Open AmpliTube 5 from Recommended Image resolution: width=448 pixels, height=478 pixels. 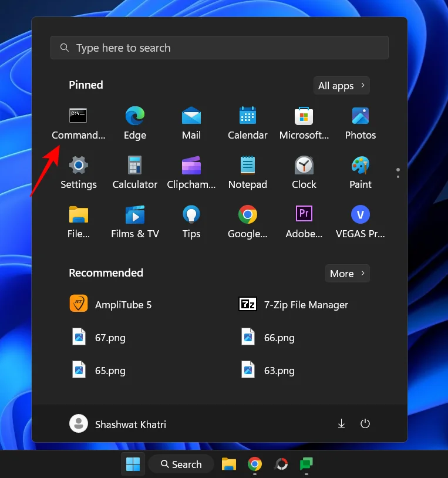click(110, 304)
